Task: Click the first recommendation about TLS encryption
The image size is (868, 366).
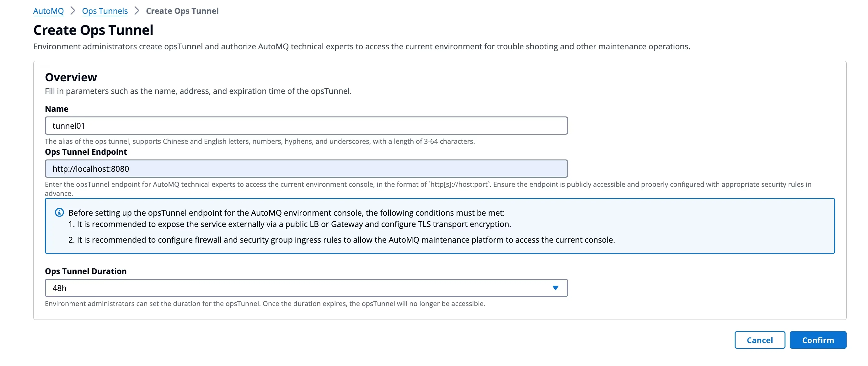Action: click(289, 224)
